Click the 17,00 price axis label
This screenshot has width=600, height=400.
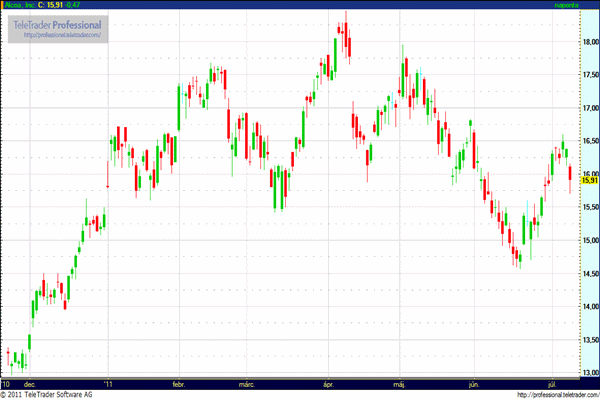(x=589, y=108)
